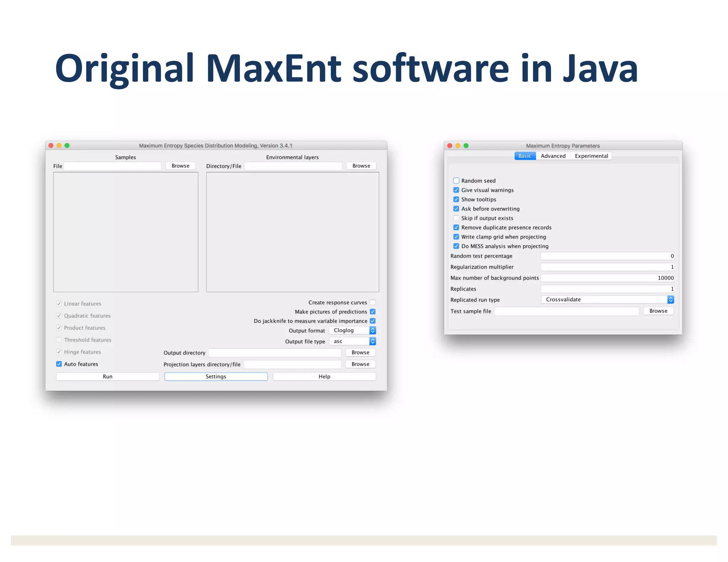
Task: Enable Skip if output exists checkbox
Action: pos(456,218)
